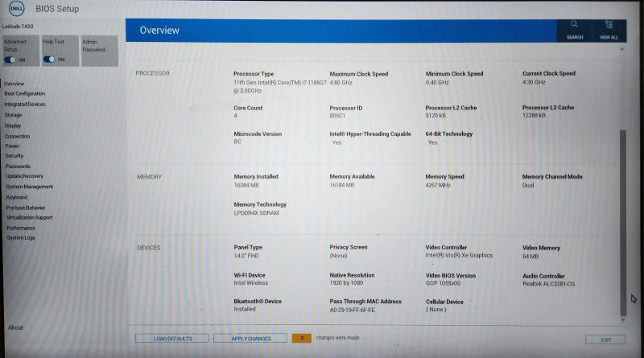The width and height of the screenshot is (644, 358).
Task: Open Integrated Devices section
Action: [x=25, y=105]
